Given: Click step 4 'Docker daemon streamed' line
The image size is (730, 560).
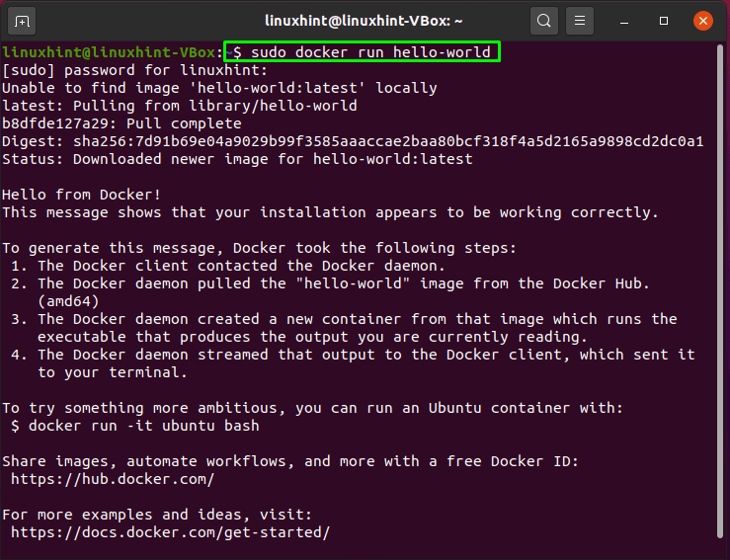Looking at the screenshot, I should pos(353,355).
